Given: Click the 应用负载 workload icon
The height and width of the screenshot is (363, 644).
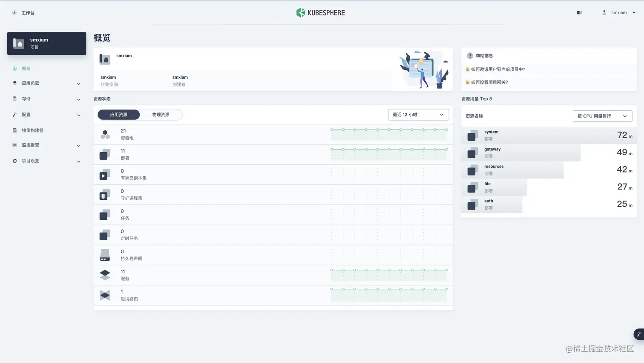Looking at the screenshot, I should tap(15, 83).
